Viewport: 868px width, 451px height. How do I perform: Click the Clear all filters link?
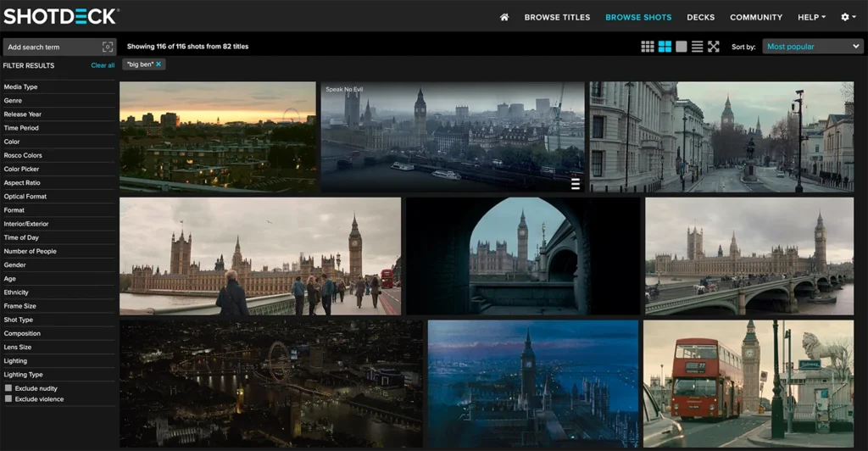point(103,65)
